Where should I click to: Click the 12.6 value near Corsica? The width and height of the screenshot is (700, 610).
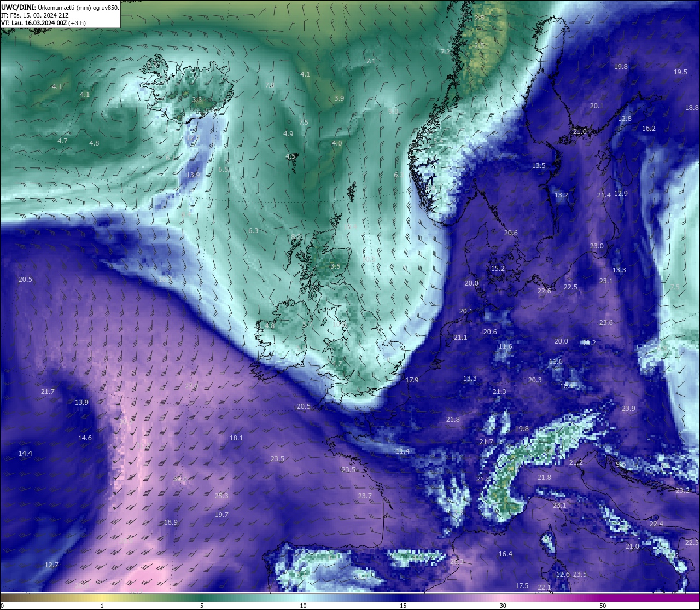[x=563, y=574]
